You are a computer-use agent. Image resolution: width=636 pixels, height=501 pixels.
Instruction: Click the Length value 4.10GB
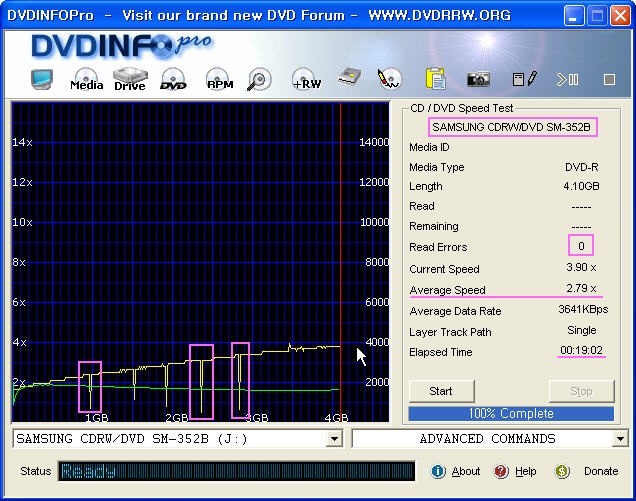tap(581, 186)
